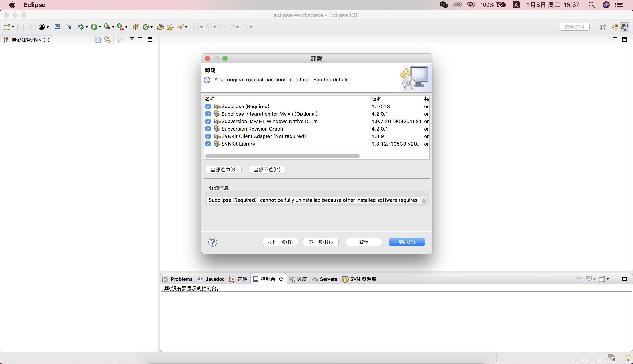This screenshot has height=364, width=633.
Task: Click the Open Type folder icon
Action: [x=161, y=27]
